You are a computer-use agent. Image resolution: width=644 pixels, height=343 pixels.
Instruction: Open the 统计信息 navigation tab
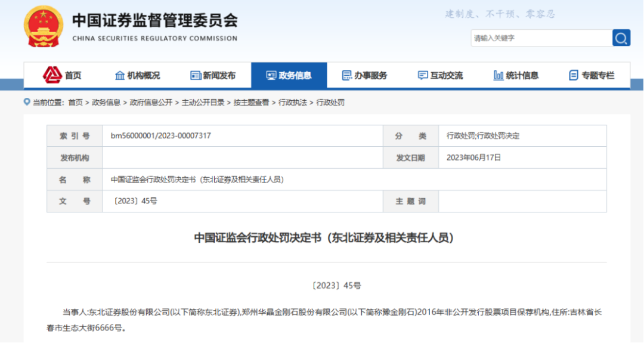click(x=516, y=76)
